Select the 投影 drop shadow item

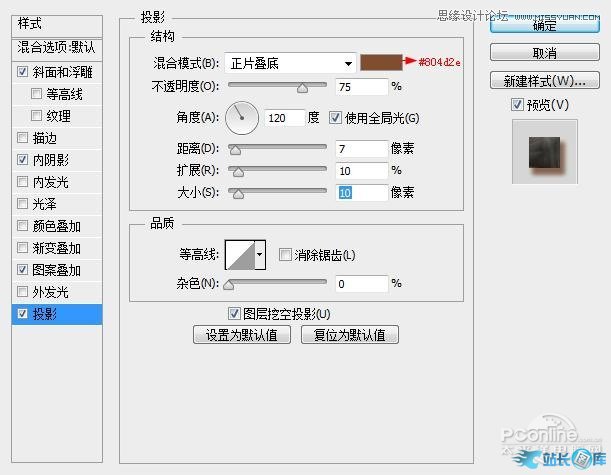(x=57, y=314)
